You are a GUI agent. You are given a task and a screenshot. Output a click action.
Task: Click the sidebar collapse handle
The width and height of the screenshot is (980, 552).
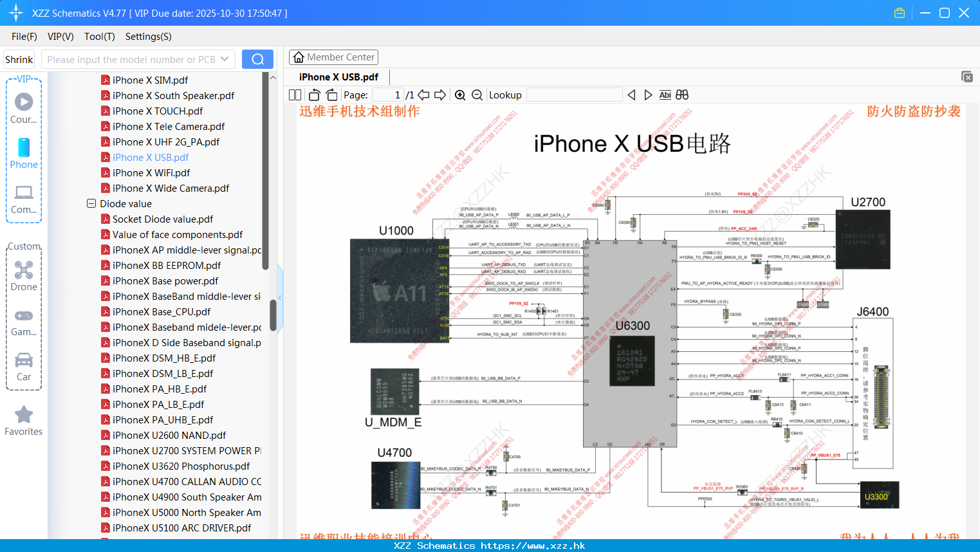[x=280, y=297]
